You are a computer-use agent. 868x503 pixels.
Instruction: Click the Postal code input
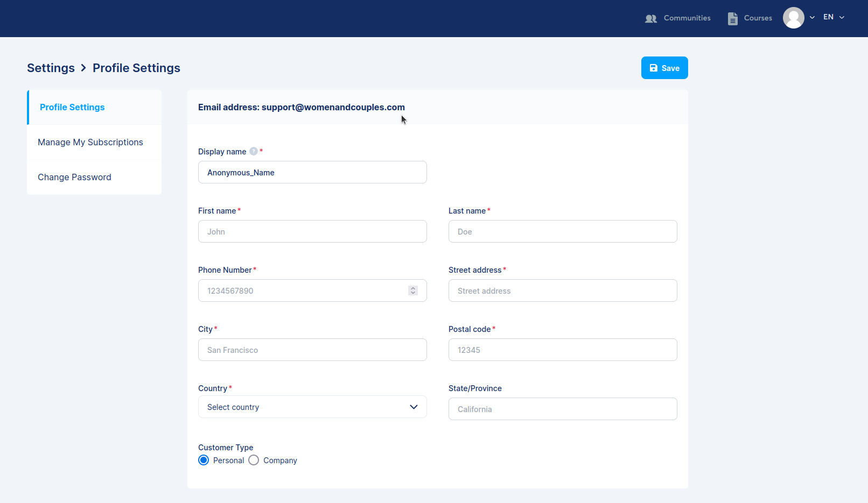(563, 350)
